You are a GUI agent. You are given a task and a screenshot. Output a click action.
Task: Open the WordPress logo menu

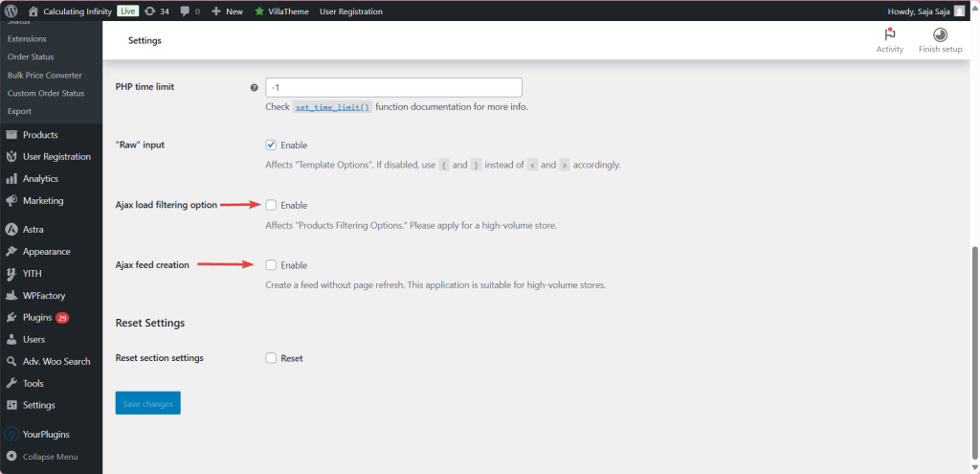pos(11,11)
